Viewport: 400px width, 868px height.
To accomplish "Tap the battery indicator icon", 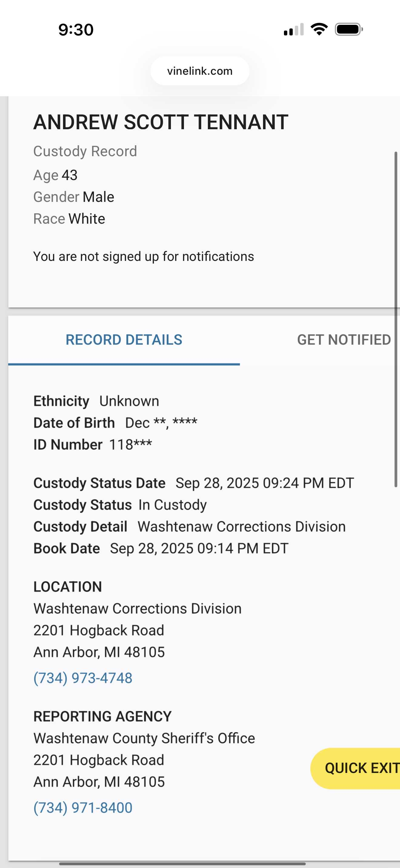I will pos(349,29).
